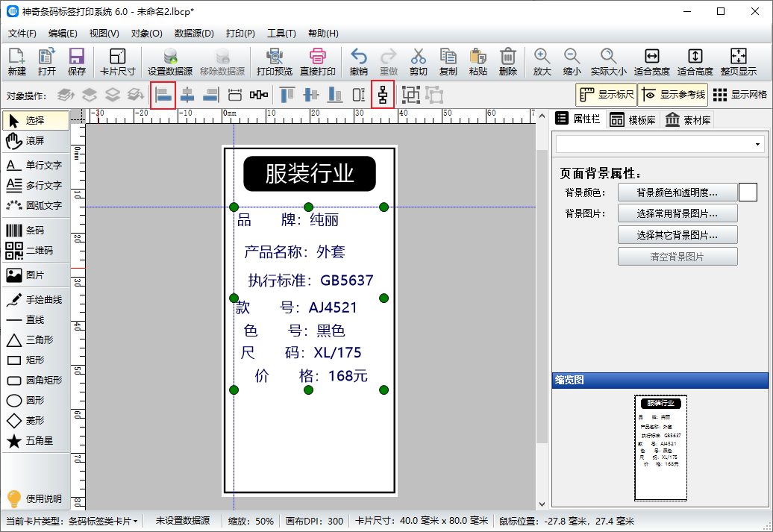Click the 选择常用背景图片 button
The image size is (773, 532).
pos(677,213)
